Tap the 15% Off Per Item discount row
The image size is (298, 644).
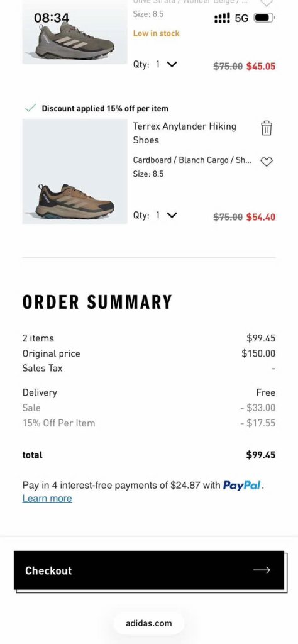tap(148, 423)
